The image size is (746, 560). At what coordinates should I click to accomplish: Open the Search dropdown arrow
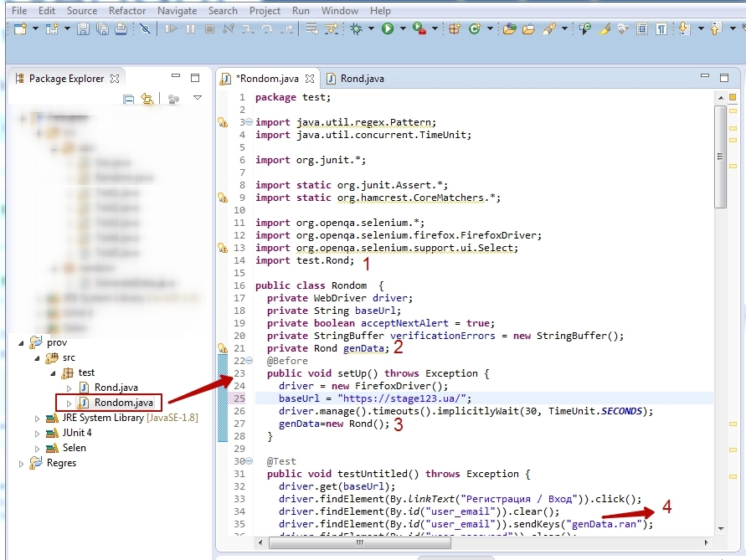tap(564, 29)
